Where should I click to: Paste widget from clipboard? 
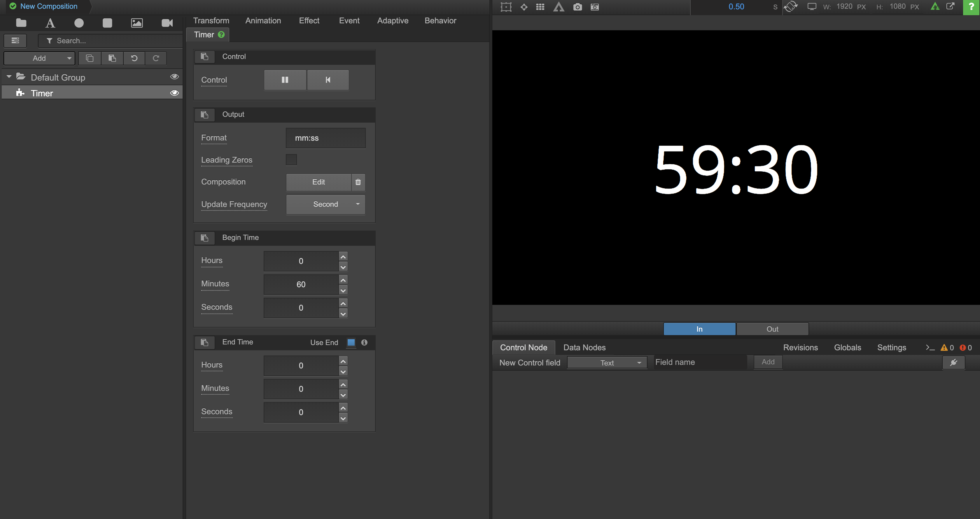(112, 58)
